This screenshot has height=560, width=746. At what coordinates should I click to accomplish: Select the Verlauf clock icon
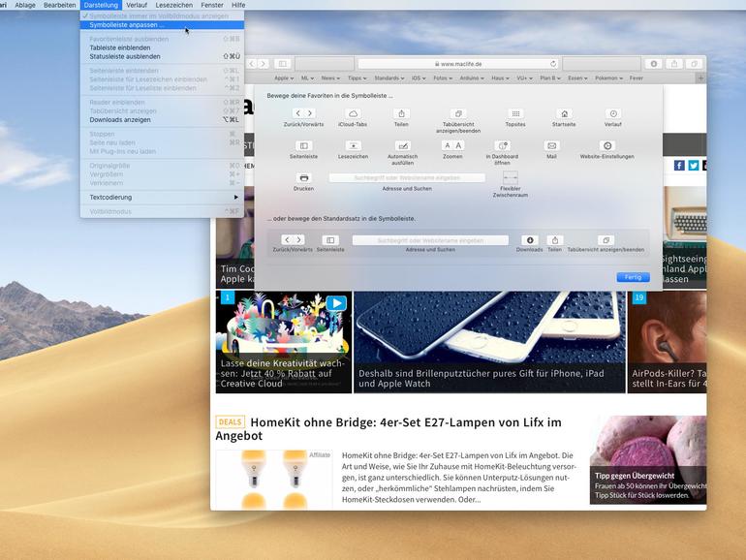[613, 113]
